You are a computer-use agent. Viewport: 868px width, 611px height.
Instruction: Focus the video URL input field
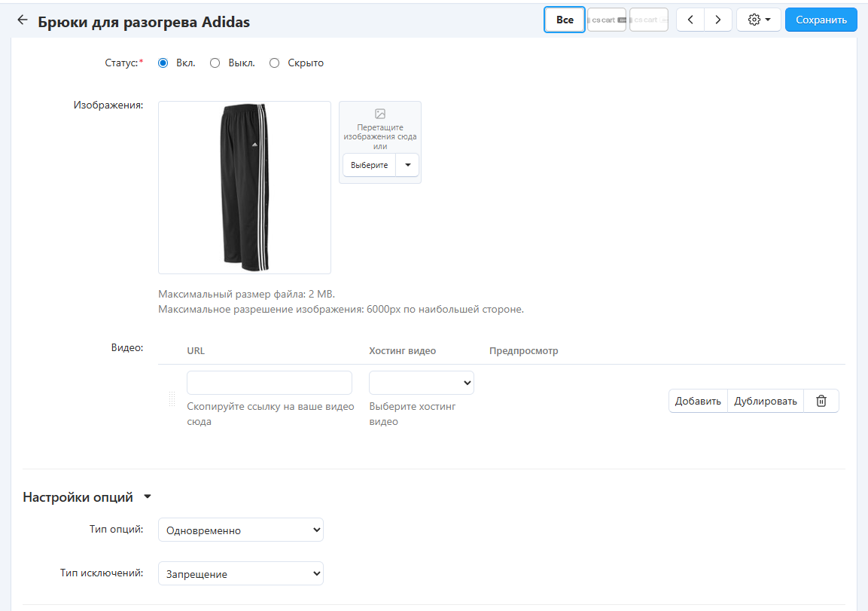(x=270, y=383)
